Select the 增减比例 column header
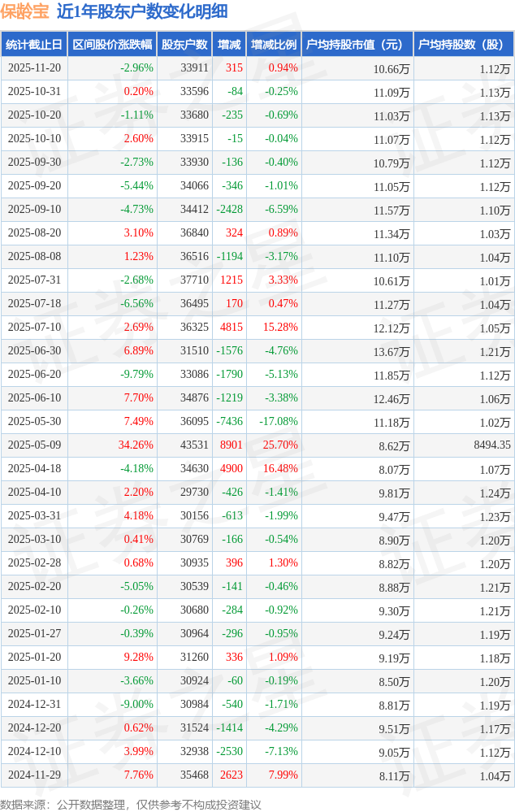 (x=274, y=45)
